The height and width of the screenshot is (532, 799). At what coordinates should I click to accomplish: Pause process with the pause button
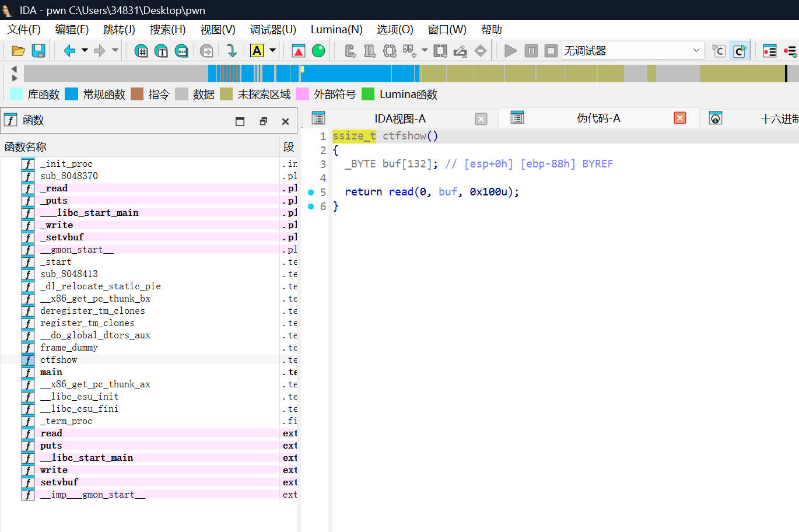531,51
